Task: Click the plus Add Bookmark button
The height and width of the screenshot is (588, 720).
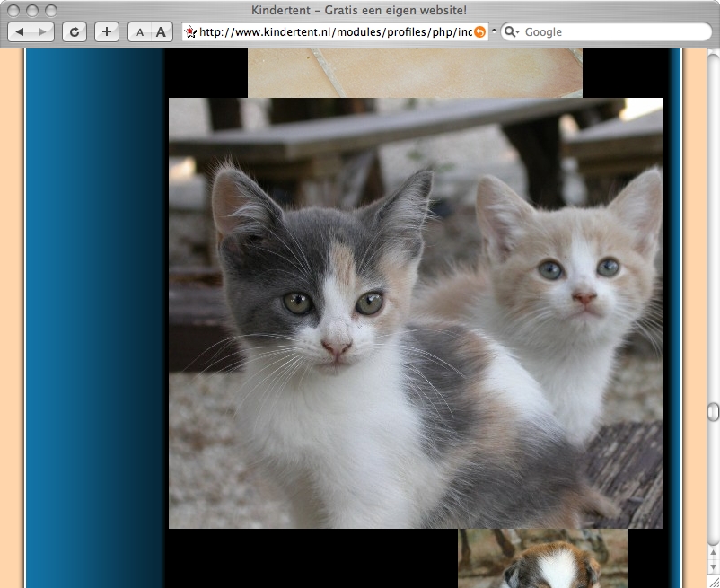Action: pos(107,32)
